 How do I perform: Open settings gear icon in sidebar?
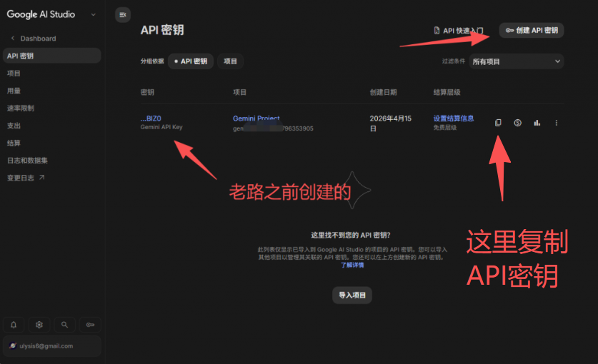[x=39, y=325]
